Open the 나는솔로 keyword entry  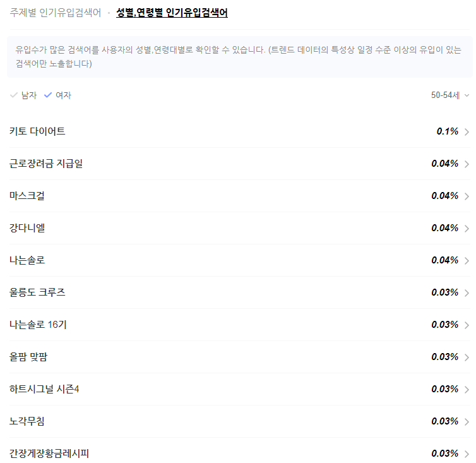[27, 260]
